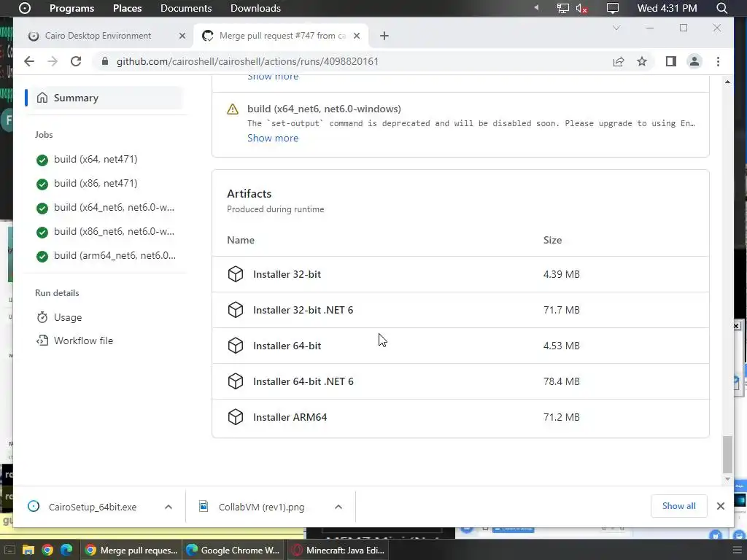Open the Downloads menu
747x560 pixels.
pos(255,8)
